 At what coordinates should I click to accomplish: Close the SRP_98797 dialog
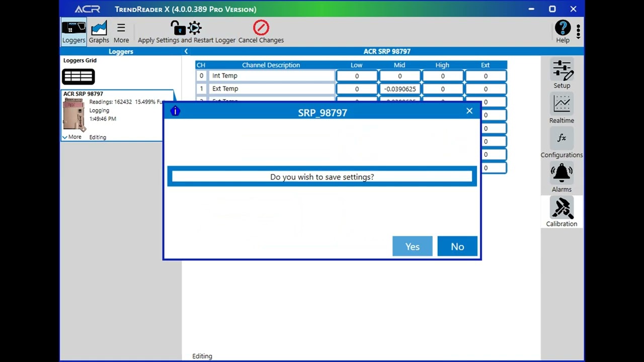(x=469, y=111)
